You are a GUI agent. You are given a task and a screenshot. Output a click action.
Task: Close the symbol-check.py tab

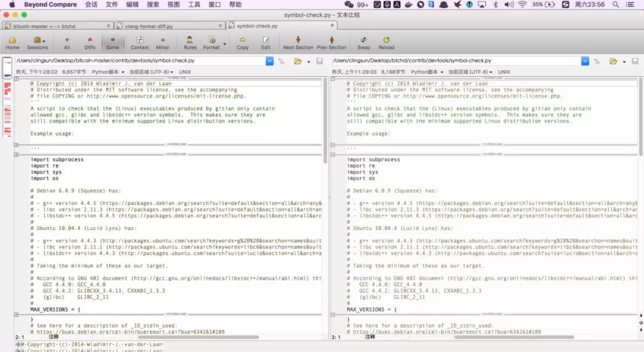pyautogui.click(x=332, y=26)
